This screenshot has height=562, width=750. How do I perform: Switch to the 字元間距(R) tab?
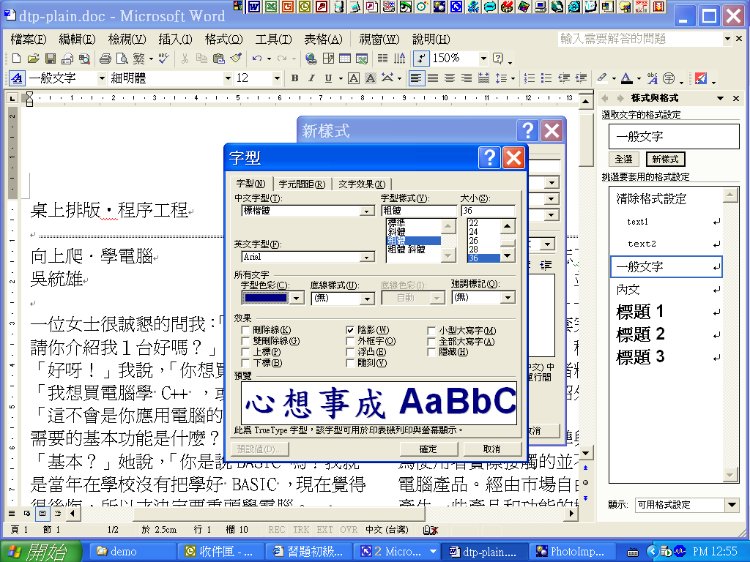[302, 184]
